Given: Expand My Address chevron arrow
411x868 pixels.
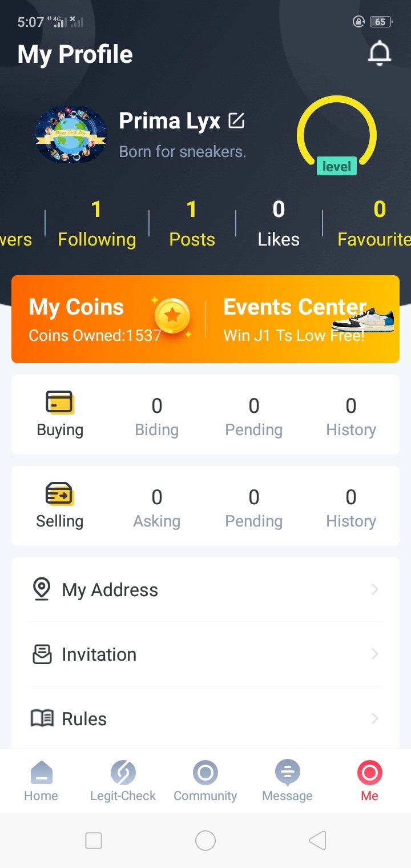Looking at the screenshot, I should coord(374,589).
